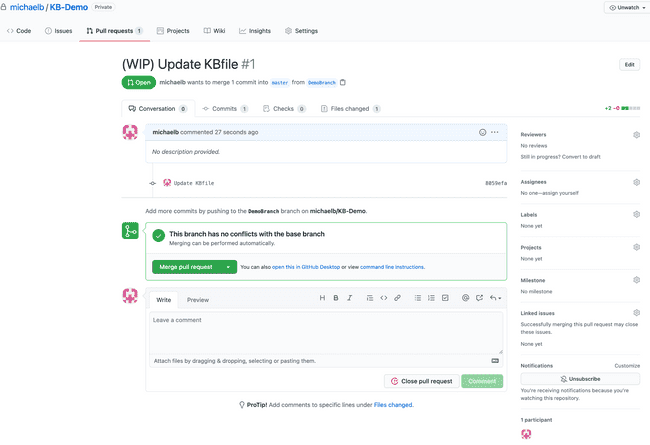
Task: Click KB-Demo repository name link
Action: pos(69,7)
